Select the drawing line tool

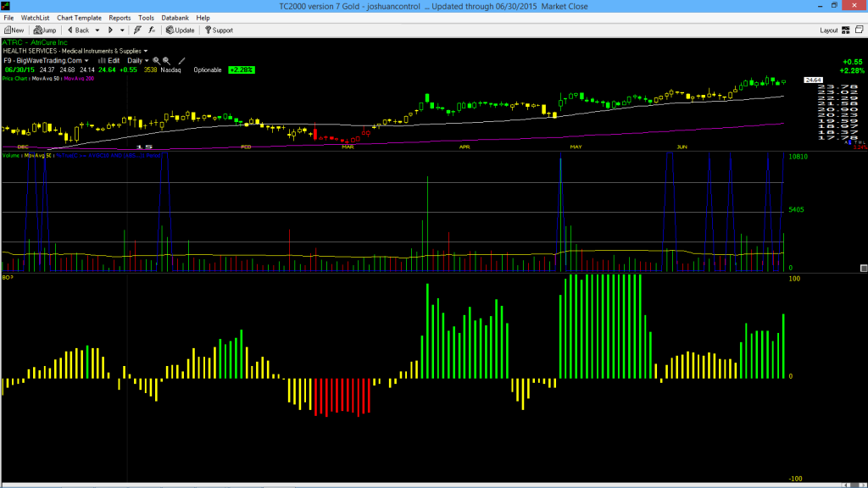pyautogui.click(x=181, y=61)
